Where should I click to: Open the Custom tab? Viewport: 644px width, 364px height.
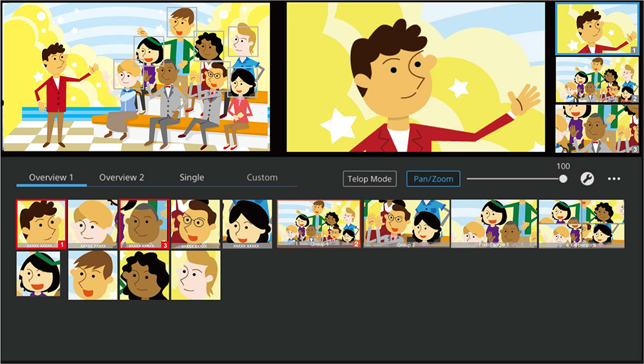pyautogui.click(x=262, y=177)
